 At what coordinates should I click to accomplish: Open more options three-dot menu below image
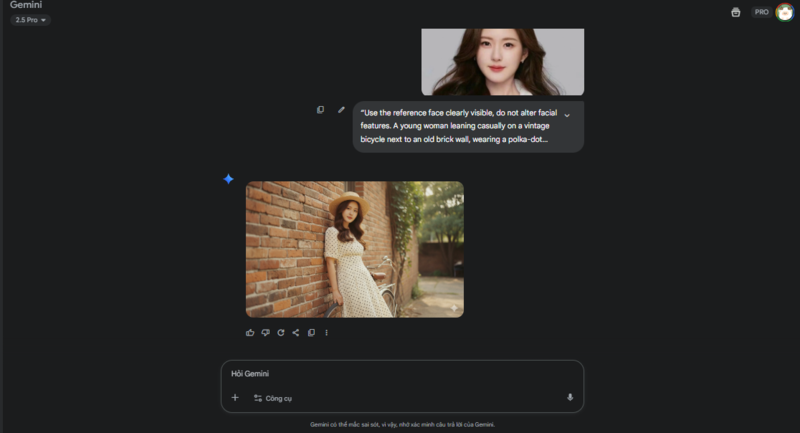point(326,332)
